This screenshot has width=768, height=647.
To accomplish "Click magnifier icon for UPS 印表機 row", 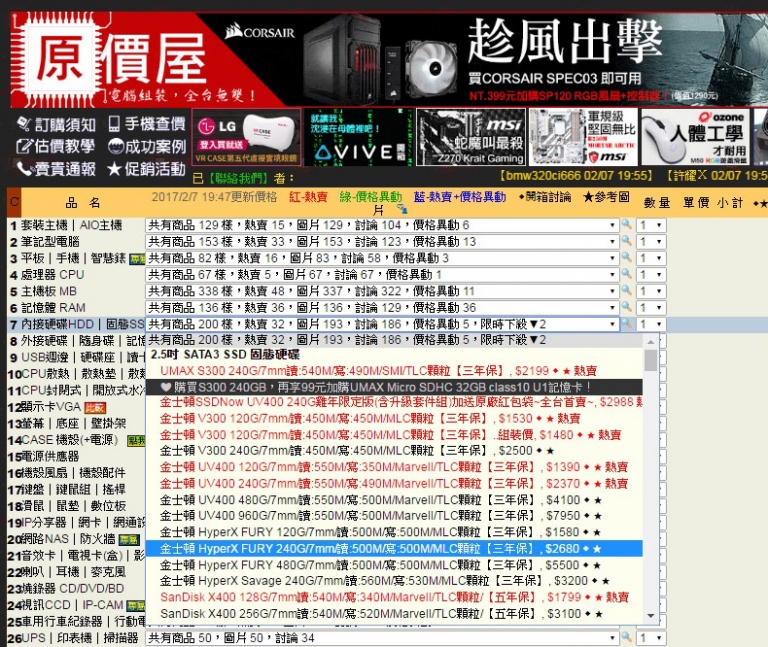I will pyautogui.click(x=626, y=638).
